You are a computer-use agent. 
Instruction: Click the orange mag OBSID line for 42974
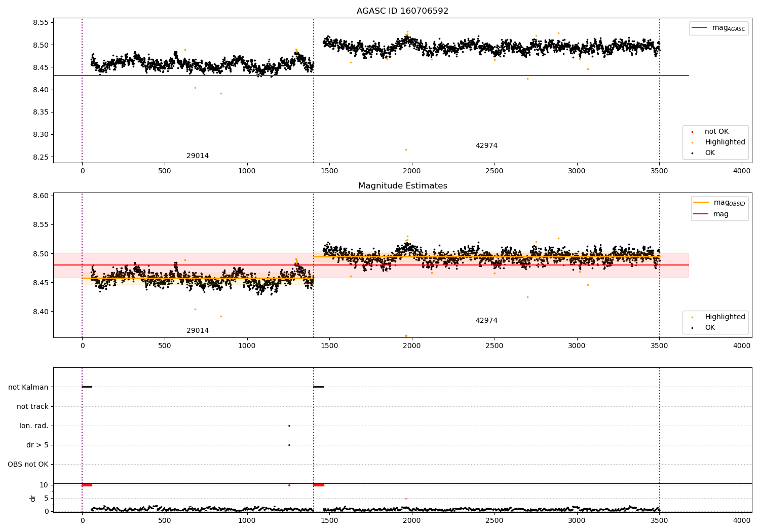(486, 256)
